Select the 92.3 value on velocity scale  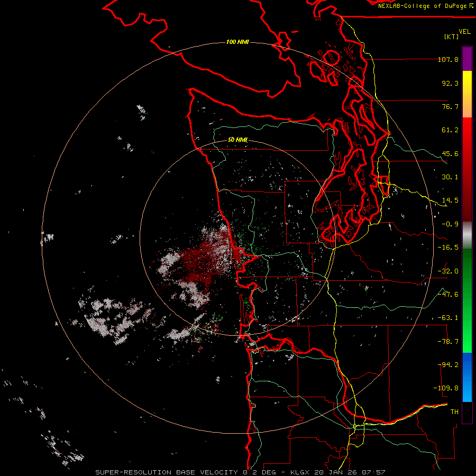450,83
